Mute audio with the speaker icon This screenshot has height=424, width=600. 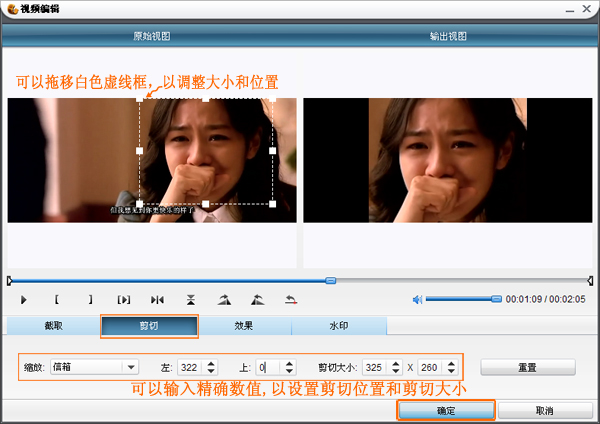(417, 299)
